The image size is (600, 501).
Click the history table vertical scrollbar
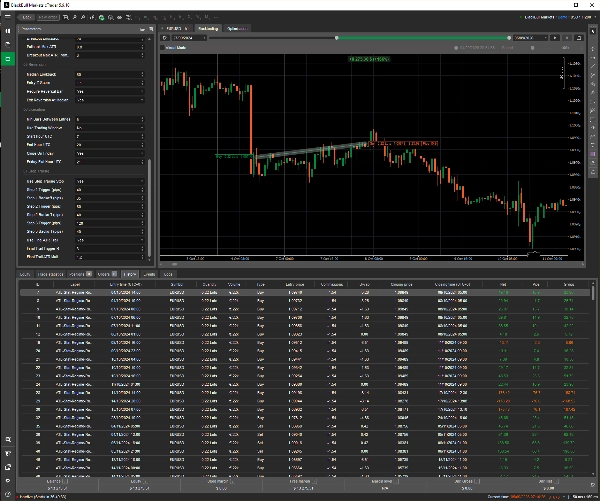[x=593, y=293]
